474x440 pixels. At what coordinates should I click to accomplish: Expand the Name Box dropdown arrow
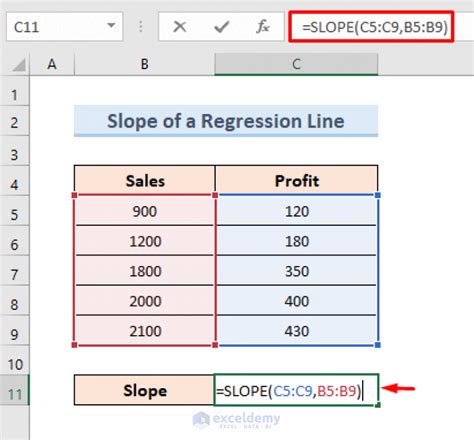coord(111,25)
